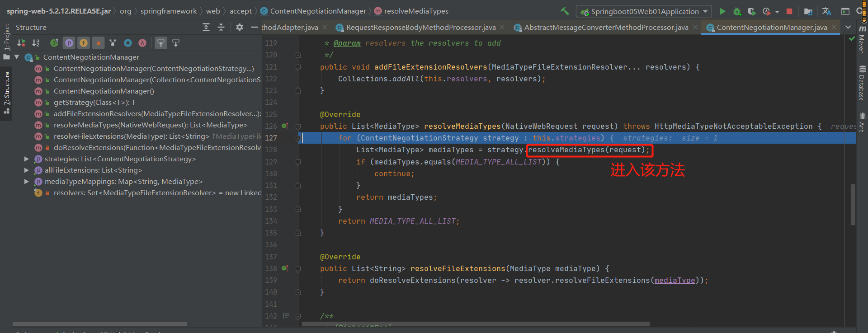
Task: Stop the running application with red square
Action: [789, 11]
